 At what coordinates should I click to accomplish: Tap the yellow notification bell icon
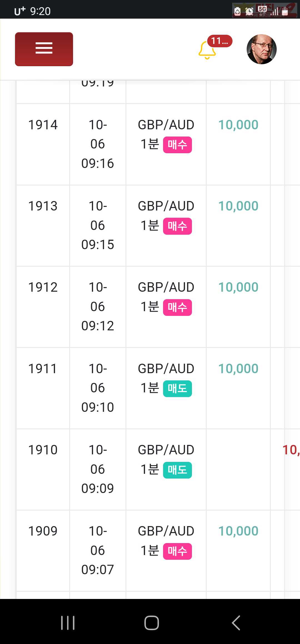pos(207,50)
